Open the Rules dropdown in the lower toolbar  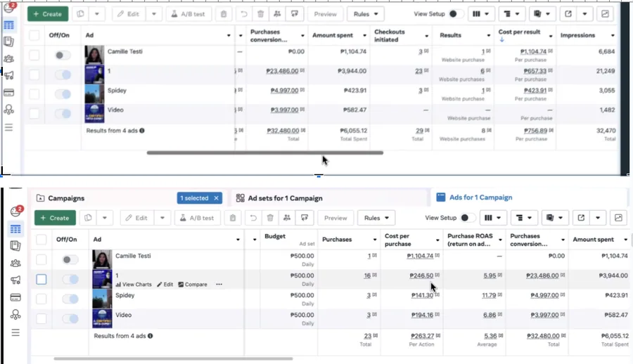(x=376, y=218)
